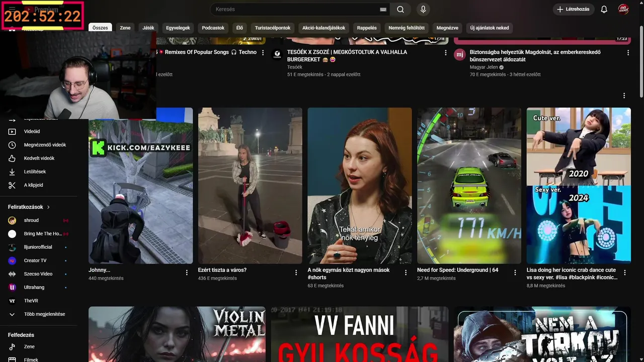The width and height of the screenshot is (644, 362).
Task: Open options for Johnny... short
Action: [x=187, y=273]
